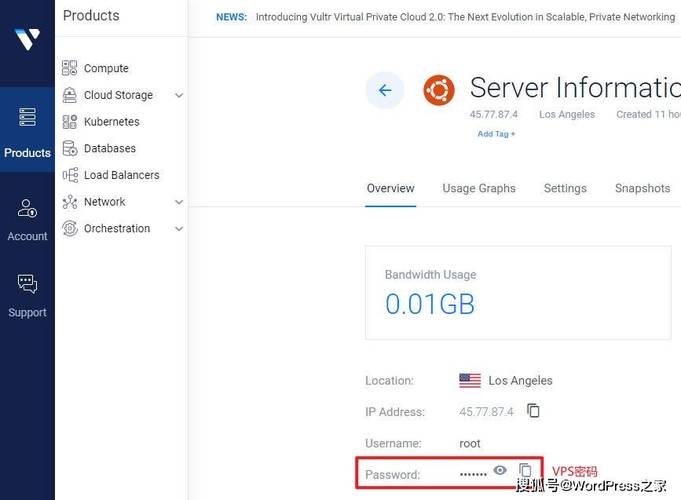This screenshot has width=681, height=500.
Task: Open the Account section icon
Action: [27, 219]
